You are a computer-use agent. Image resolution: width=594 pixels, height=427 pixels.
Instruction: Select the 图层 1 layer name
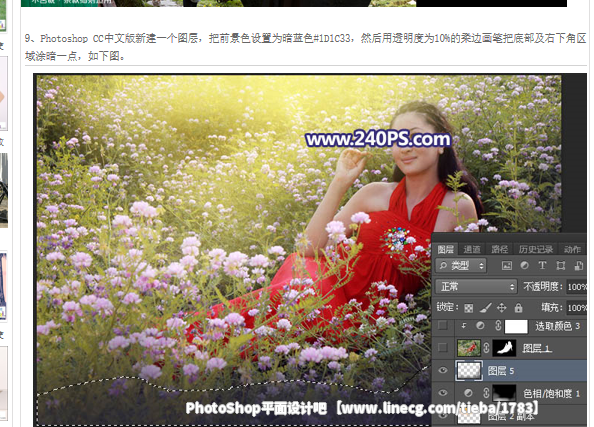click(536, 348)
